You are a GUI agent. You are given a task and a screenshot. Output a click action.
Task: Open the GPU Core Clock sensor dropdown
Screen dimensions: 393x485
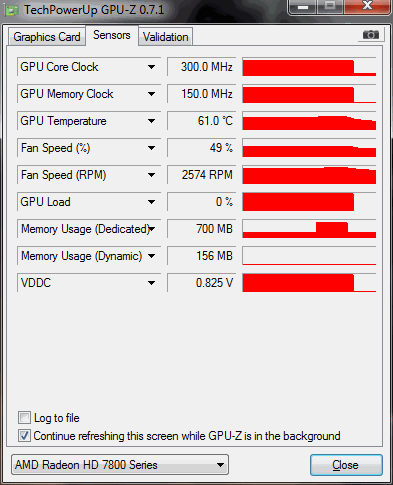click(151, 67)
